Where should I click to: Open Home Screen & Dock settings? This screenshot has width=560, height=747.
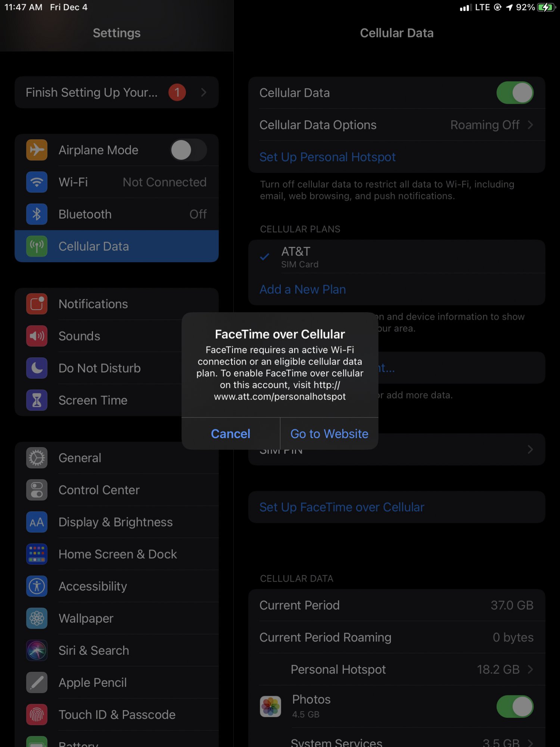(116, 554)
